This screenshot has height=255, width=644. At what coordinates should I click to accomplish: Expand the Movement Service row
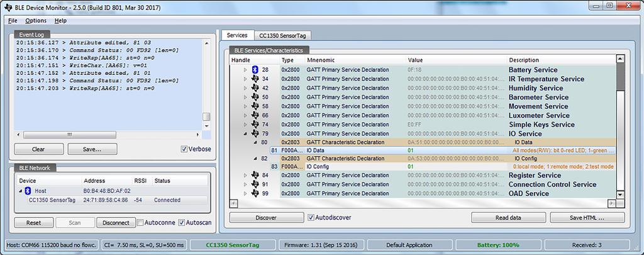(246, 106)
